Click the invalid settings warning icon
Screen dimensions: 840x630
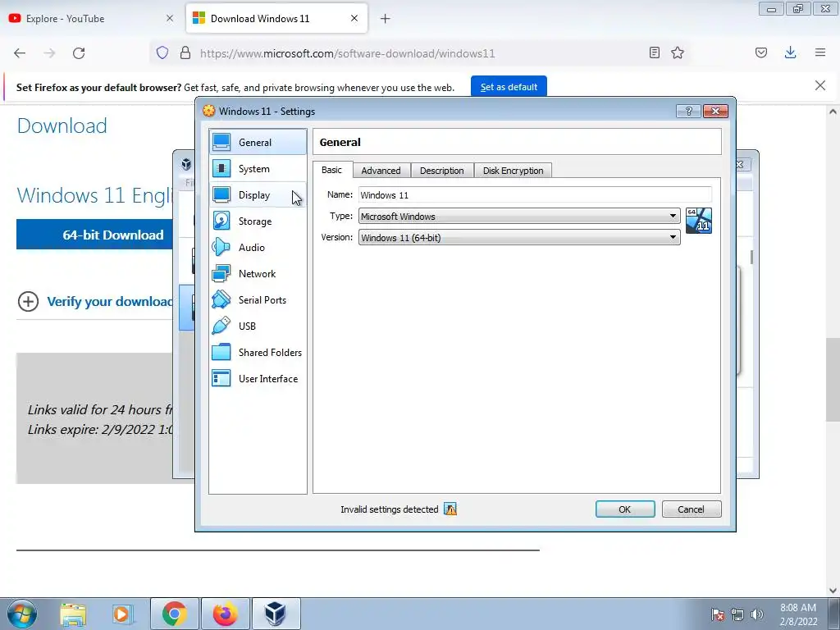(450, 509)
